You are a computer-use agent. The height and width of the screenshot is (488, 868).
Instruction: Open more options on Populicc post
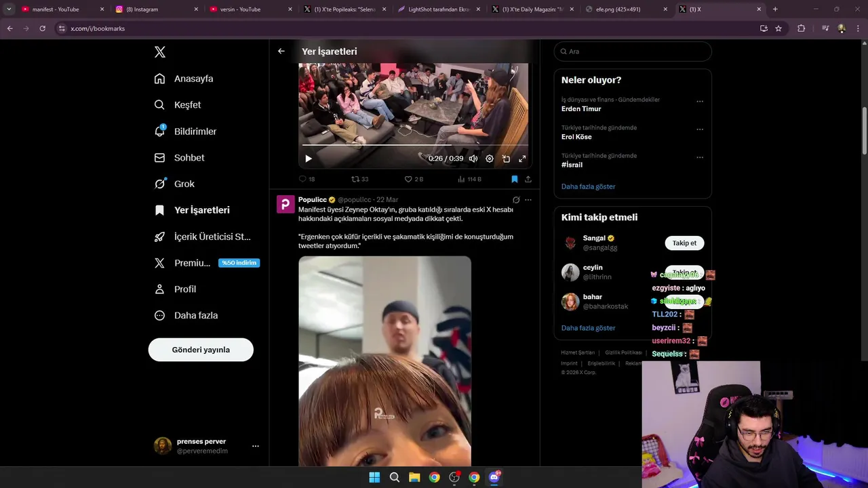click(x=528, y=200)
